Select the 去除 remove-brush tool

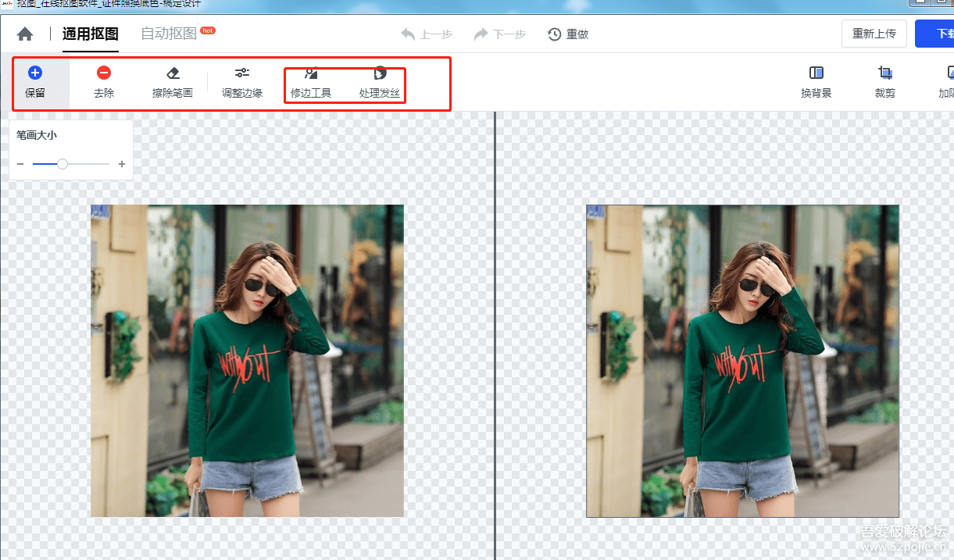(104, 82)
